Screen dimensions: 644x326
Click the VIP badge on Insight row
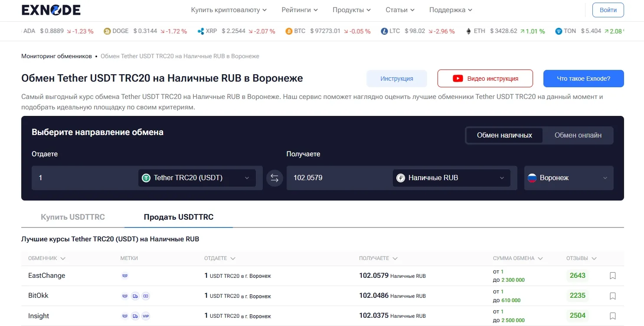pos(146,316)
